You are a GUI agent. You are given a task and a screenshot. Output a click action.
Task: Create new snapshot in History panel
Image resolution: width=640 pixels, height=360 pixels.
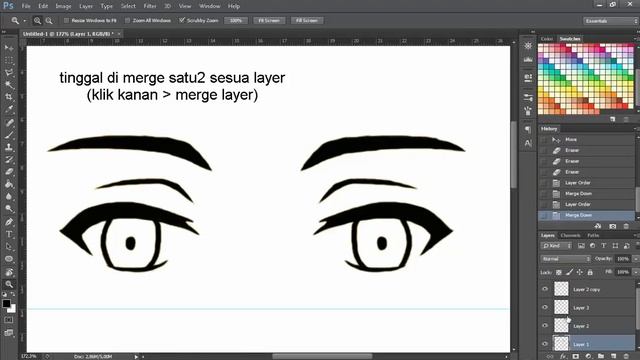click(613, 226)
